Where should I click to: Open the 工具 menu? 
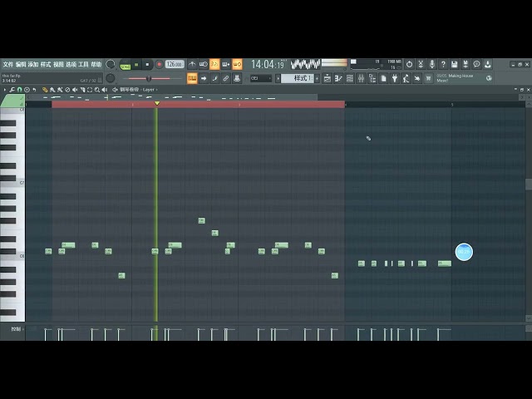click(x=83, y=64)
